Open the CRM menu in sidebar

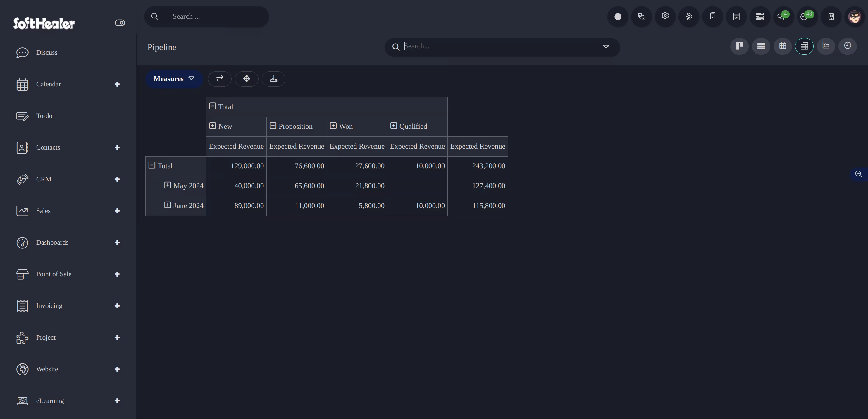(x=44, y=179)
